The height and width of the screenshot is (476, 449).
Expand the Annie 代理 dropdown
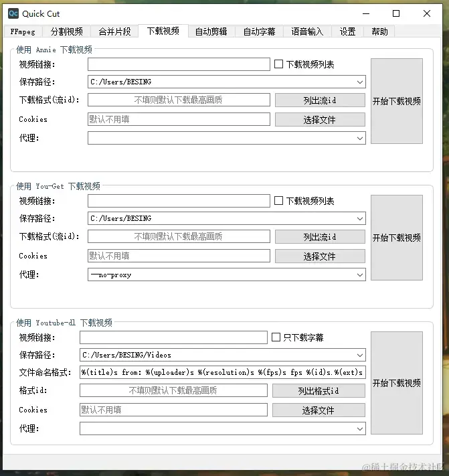pyautogui.click(x=360, y=138)
